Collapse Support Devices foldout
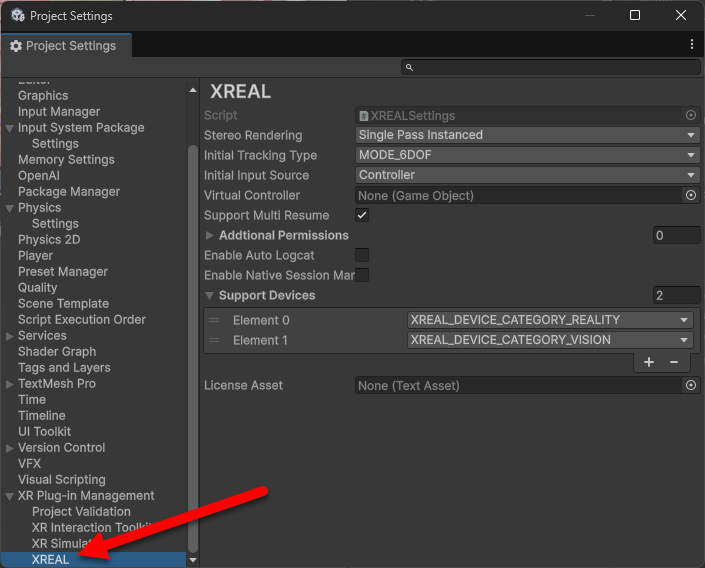The width and height of the screenshot is (705, 568). tap(209, 295)
